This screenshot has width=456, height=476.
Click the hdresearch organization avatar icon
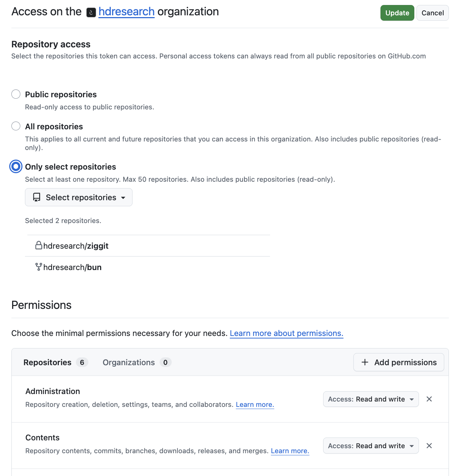click(x=91, y=12)
